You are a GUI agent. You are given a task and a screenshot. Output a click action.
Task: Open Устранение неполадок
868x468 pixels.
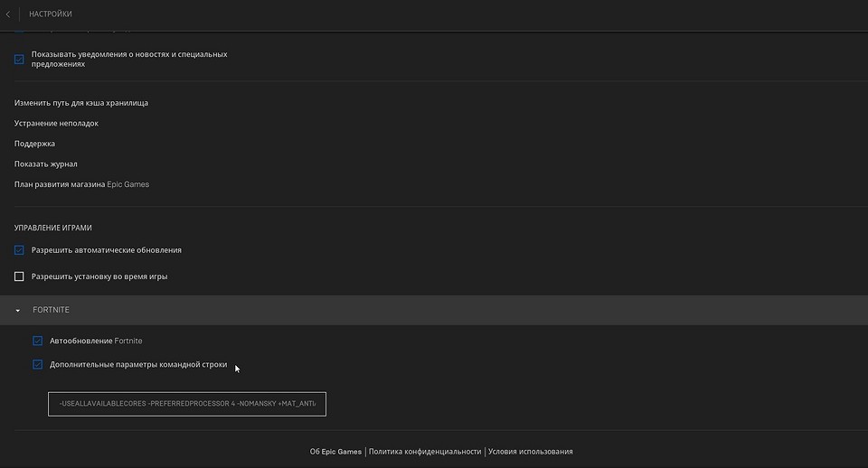coord(56,123)
